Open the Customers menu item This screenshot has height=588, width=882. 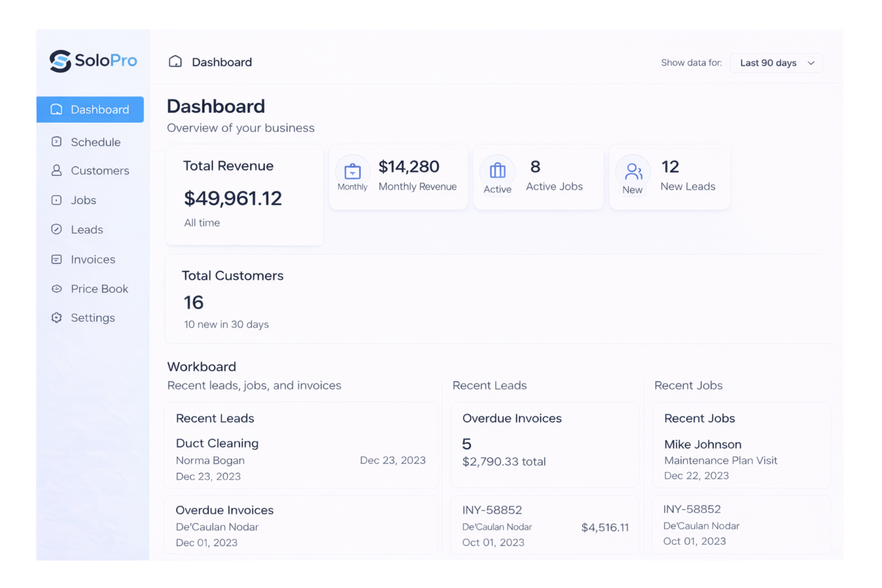coord(90,170)
